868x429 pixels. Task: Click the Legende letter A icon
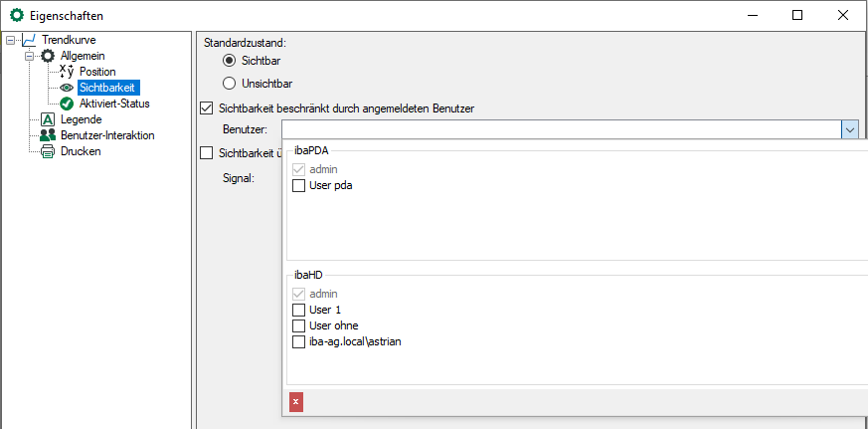(47, 119)
